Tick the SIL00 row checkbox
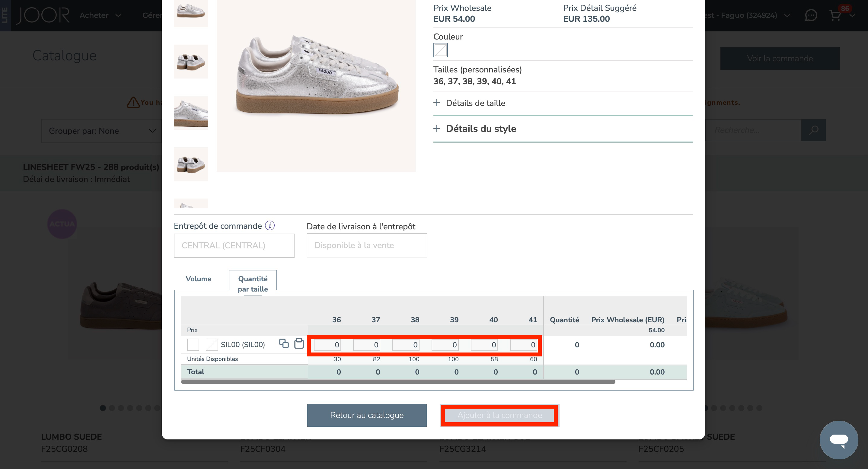Screen dimensions: 868x469 click(193, 344)
